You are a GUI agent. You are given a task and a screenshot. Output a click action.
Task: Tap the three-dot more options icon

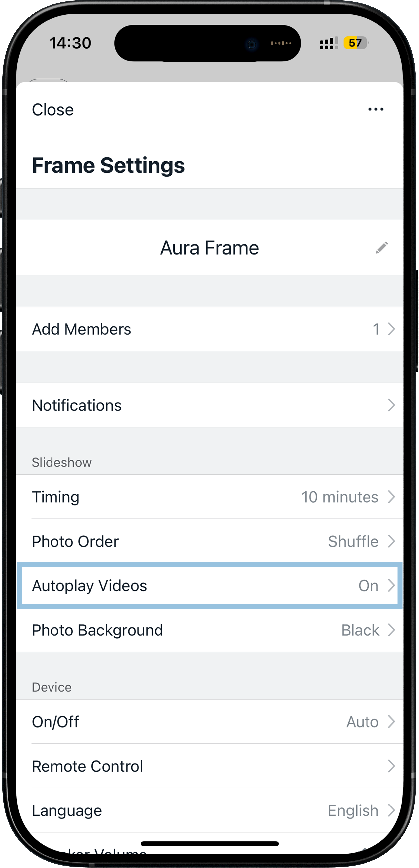(376, 109)
